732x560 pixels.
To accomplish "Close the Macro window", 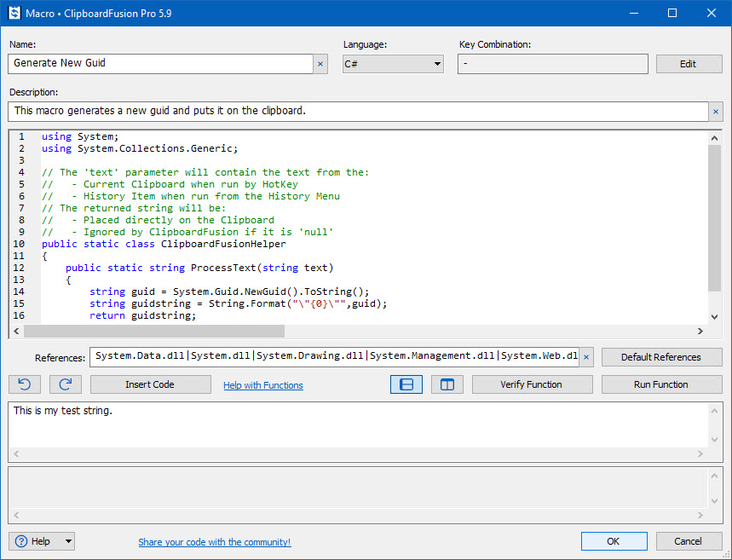I will coord(712,13).
